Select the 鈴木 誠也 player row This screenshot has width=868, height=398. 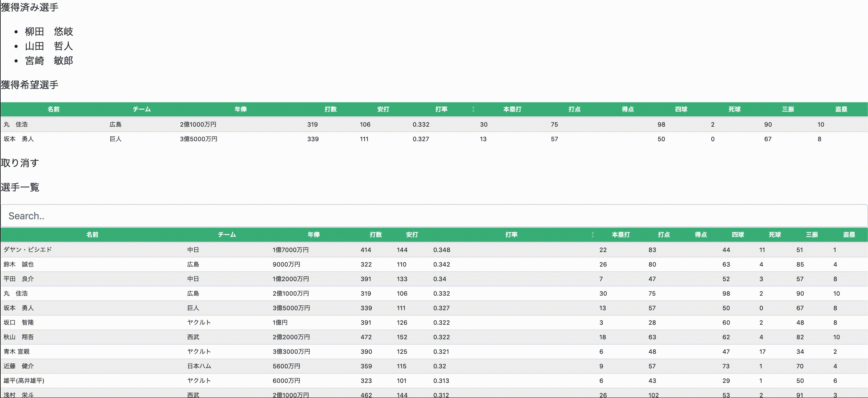point(18,264)
